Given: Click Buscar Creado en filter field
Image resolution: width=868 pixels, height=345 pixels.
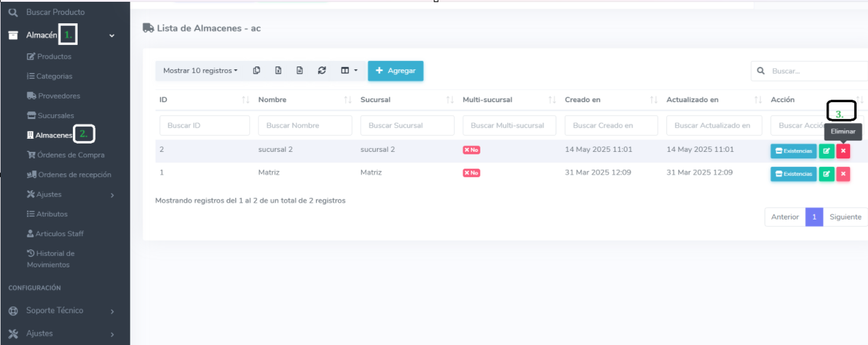Looking at the screenshot, I should [x=611, y=126].
